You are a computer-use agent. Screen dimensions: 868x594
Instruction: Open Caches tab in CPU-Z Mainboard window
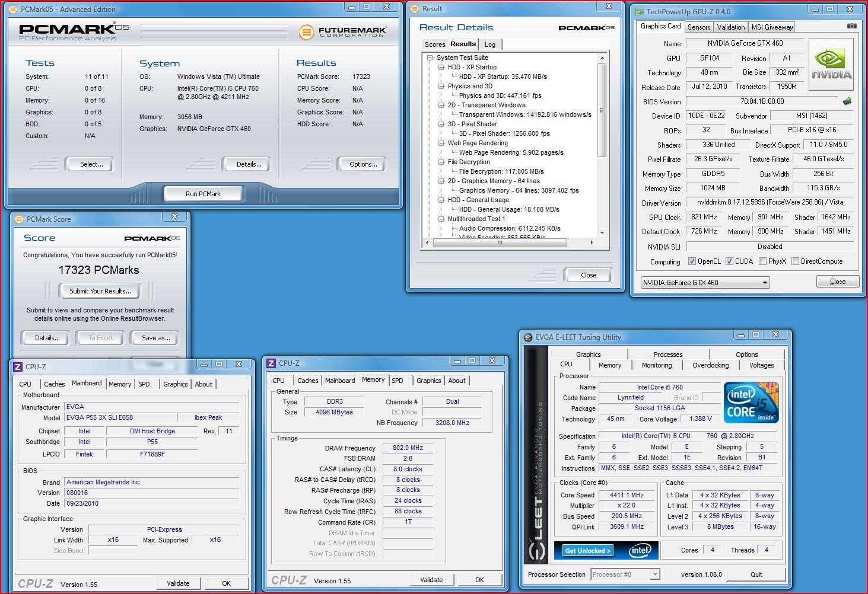(54, 384)
